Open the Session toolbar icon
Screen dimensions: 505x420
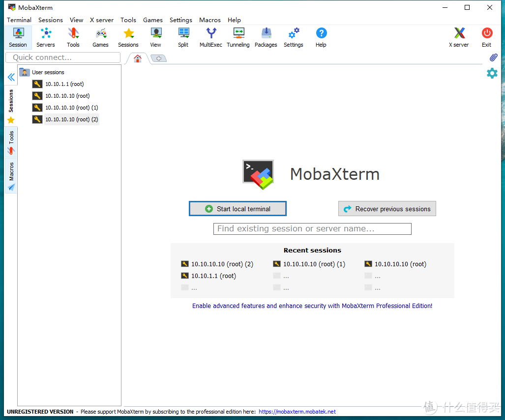click(18, 38)
